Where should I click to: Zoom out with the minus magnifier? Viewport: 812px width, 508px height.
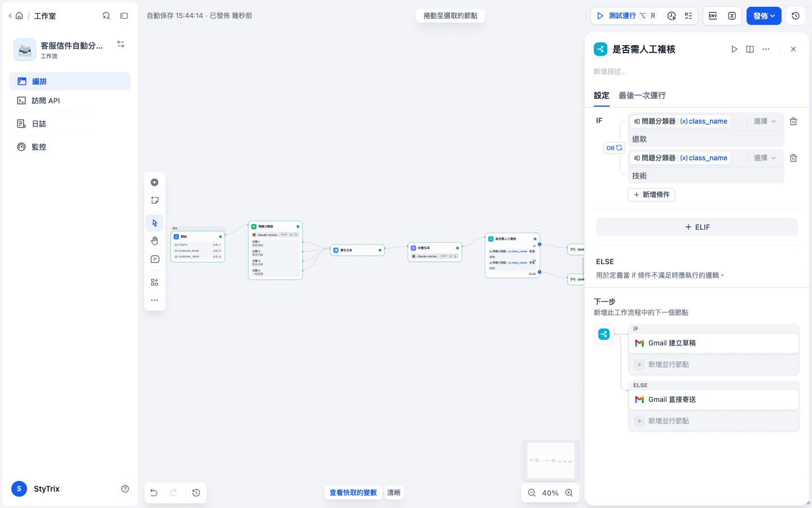[x=532, y=493]
